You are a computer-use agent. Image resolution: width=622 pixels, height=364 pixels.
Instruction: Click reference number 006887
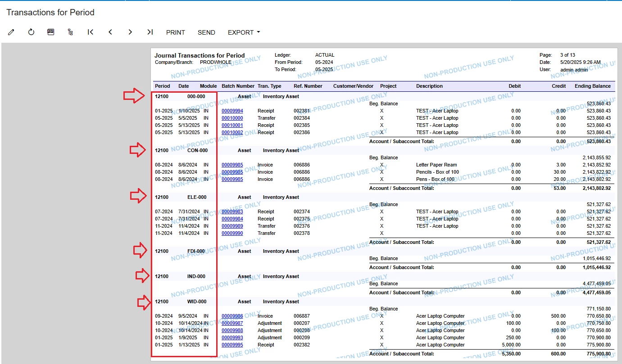[302, 316]
